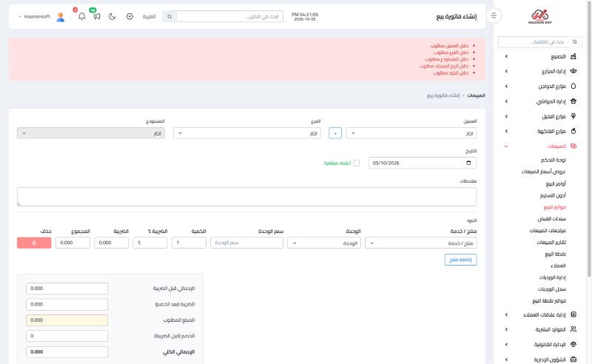
Task: Open the الفرع branch dropdown
Action: (x=247, y=133)
